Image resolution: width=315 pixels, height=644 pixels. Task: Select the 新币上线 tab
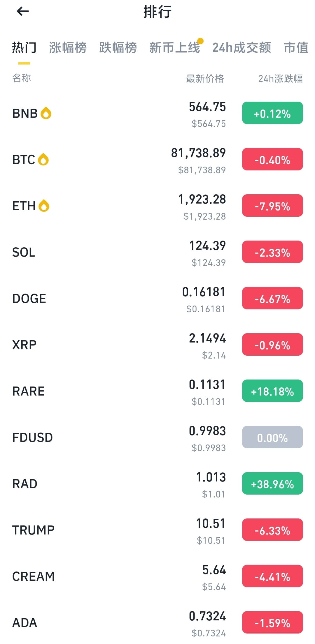click(x=174, y=48)
